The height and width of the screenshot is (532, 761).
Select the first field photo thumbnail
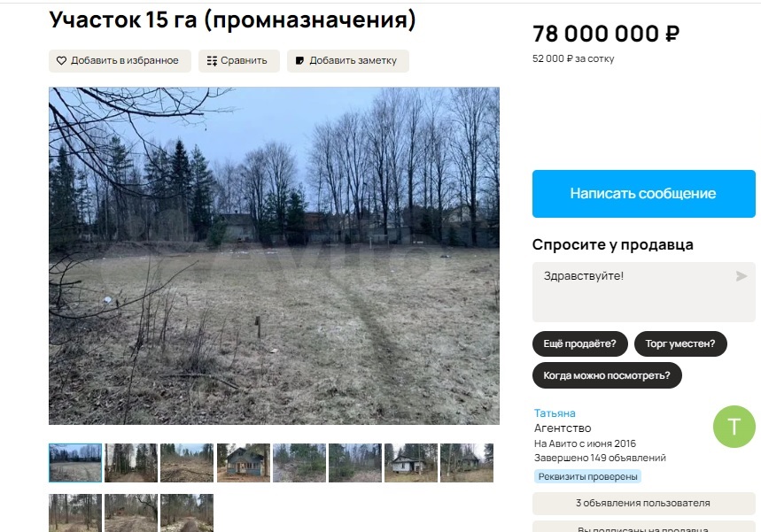pos(75,463)
